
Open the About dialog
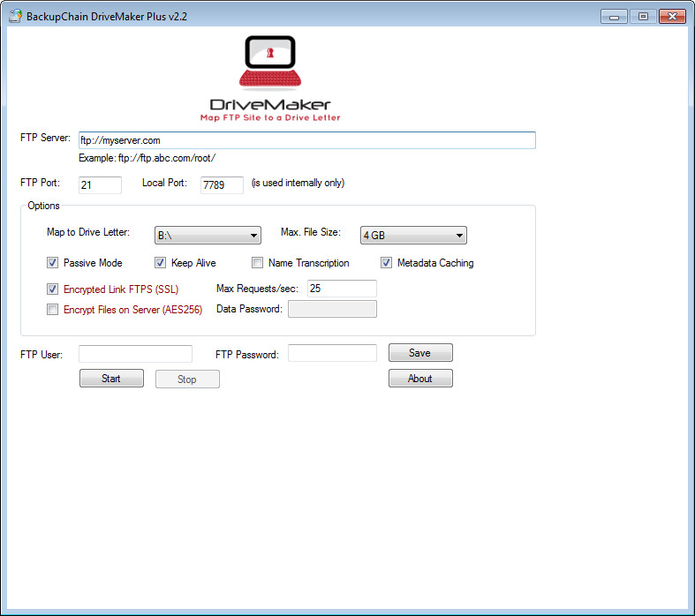pos(420,379)
